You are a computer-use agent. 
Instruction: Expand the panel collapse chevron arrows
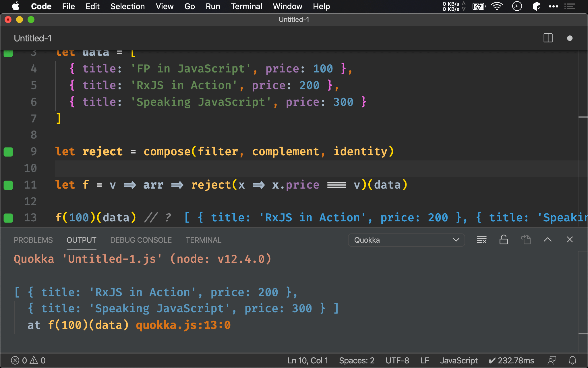548,239
